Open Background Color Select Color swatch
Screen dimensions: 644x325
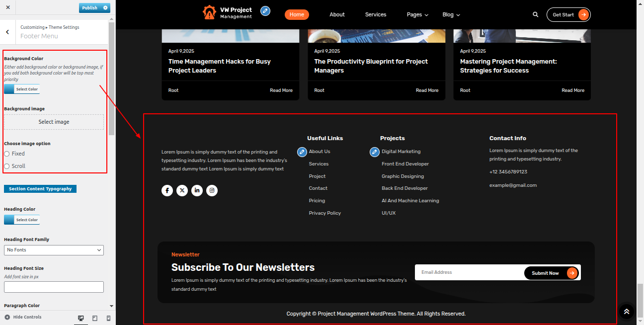(21, 89)
